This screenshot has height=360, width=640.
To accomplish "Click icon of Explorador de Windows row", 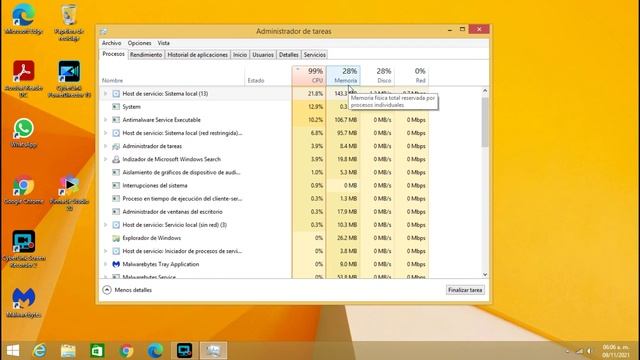I will (116, 238).
